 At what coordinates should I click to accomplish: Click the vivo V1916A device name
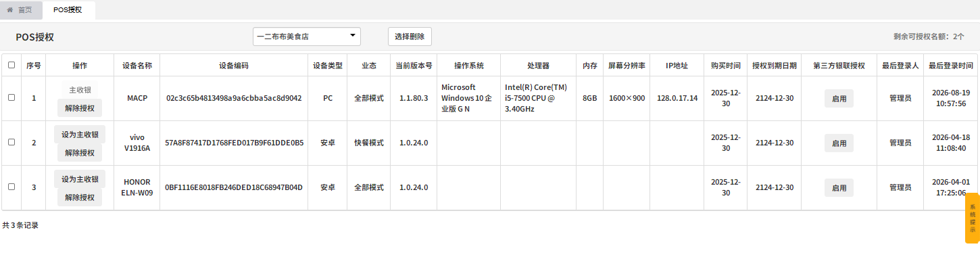pos(137,143)
